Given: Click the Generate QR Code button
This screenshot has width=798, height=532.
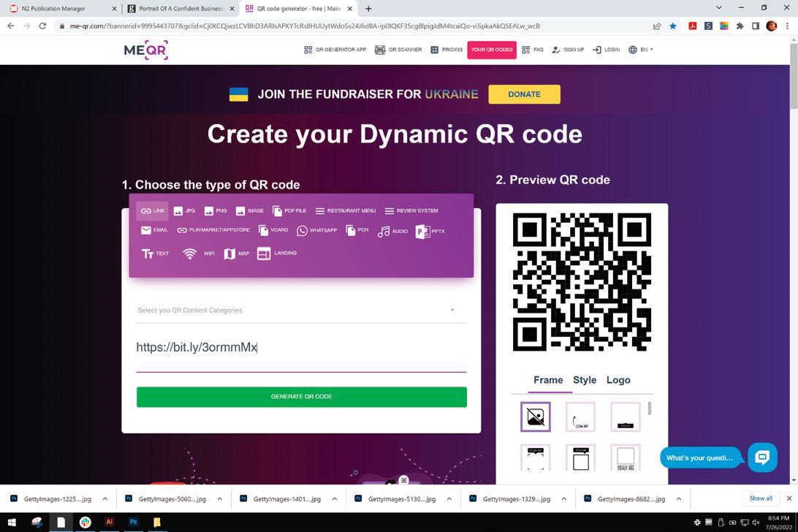Looking at the screenshot, I should (x=301, y=397).
